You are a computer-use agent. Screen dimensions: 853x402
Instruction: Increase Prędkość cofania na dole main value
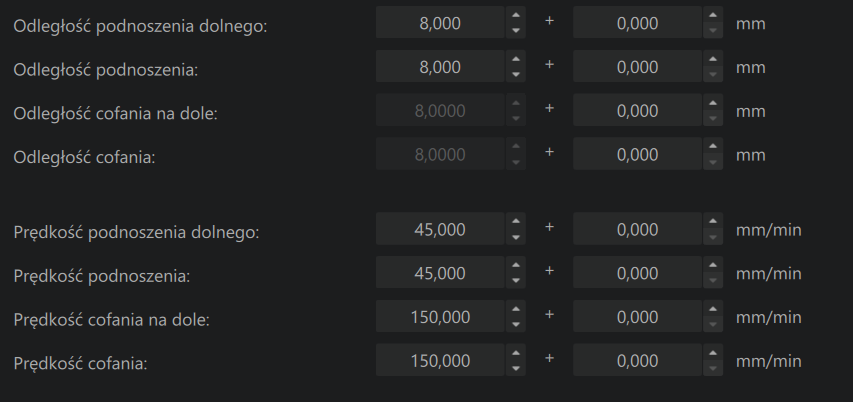click(516, 308)
